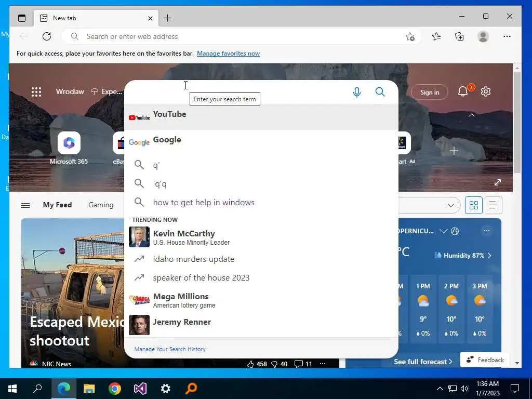Open Humidity 87% details

coord(463,256)
